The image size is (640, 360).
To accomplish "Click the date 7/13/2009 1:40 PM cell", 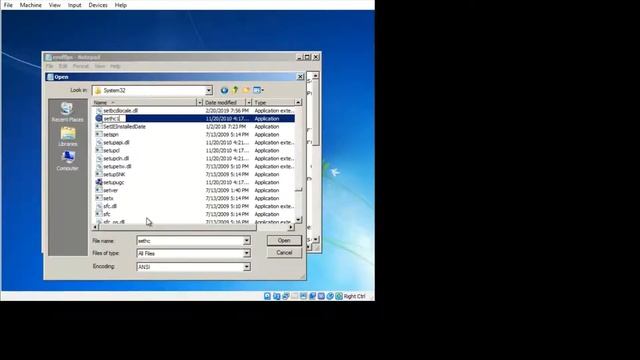I will point(227,190).
